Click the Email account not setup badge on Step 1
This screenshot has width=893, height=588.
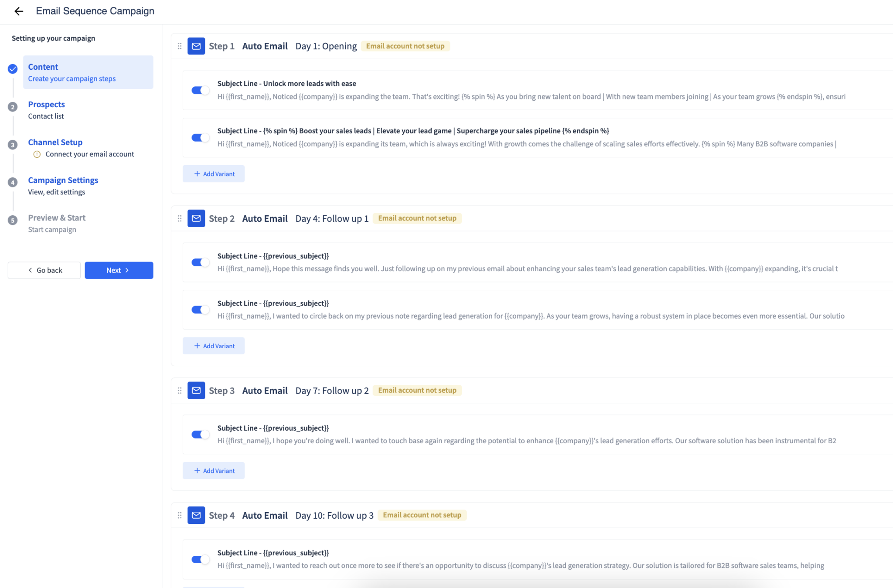[x=405, y=46]
